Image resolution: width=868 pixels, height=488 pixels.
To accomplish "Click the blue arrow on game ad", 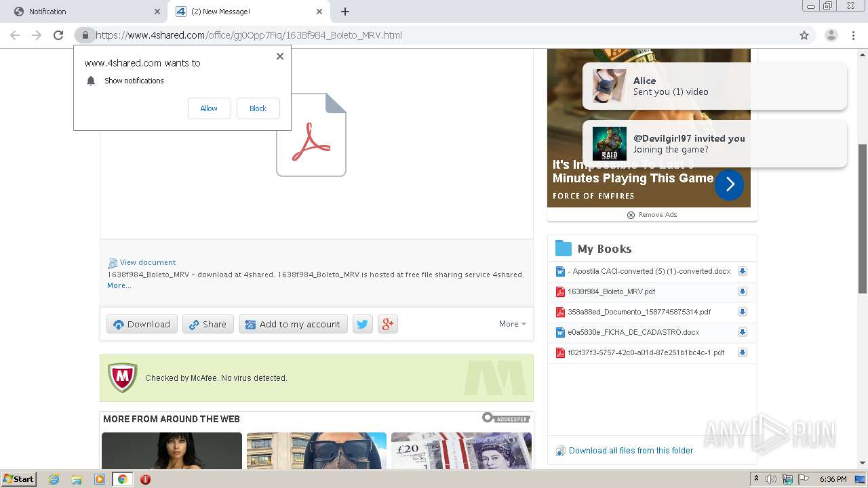I will point(729,184).
